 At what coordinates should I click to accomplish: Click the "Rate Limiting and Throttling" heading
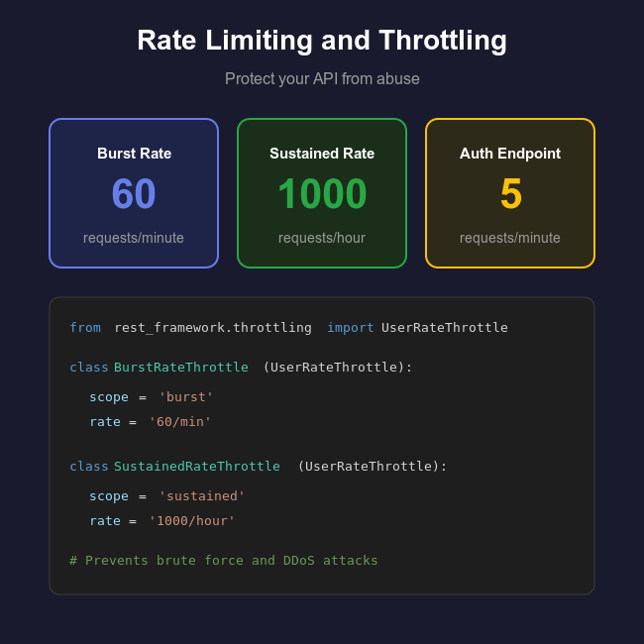pyautogui.click(x=322, y=41)
